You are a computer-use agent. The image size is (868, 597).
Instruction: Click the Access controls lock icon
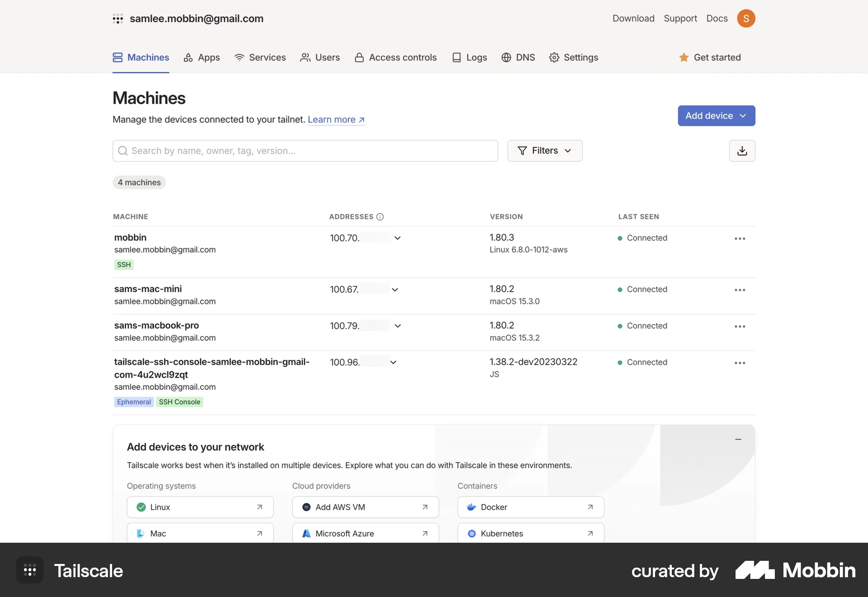359,57
